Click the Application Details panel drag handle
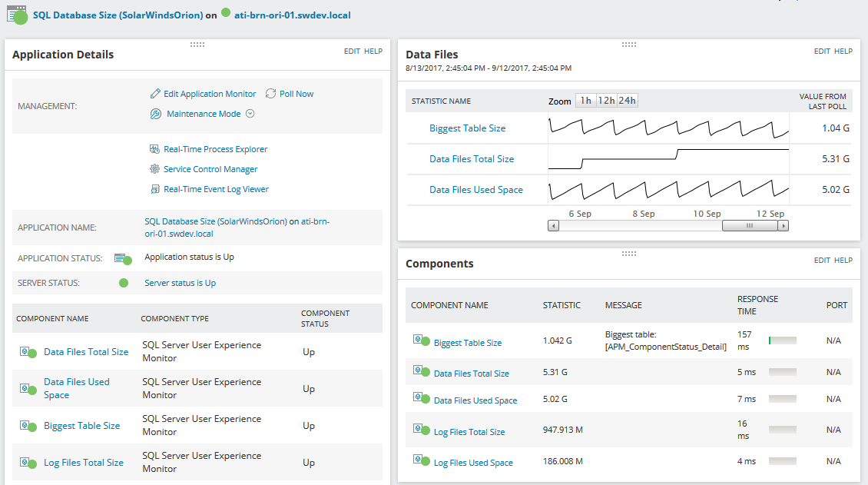868x485 pixels. click(x=197, y=45)
